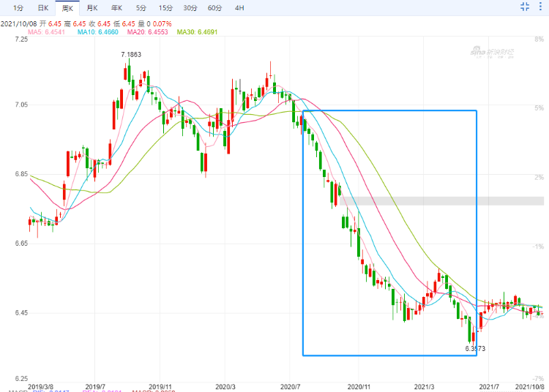Click the MA20 indicator label

tap(147, 32)
